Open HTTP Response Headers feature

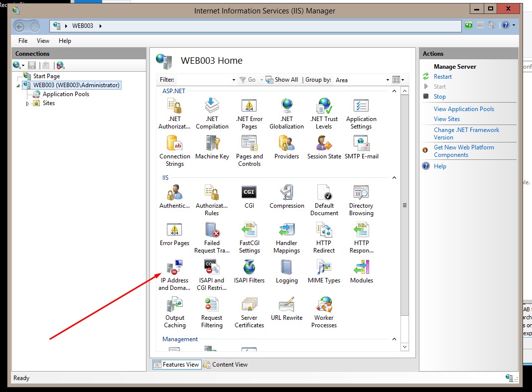tap(361, 238)
